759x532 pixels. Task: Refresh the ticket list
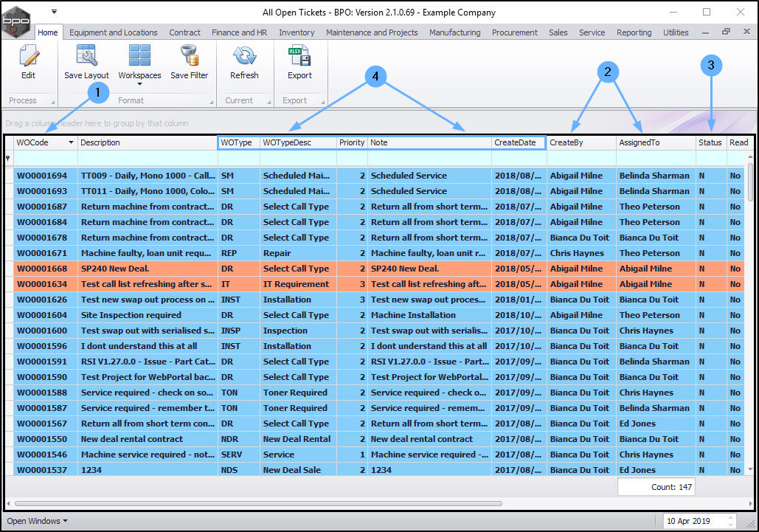point(244,62)
